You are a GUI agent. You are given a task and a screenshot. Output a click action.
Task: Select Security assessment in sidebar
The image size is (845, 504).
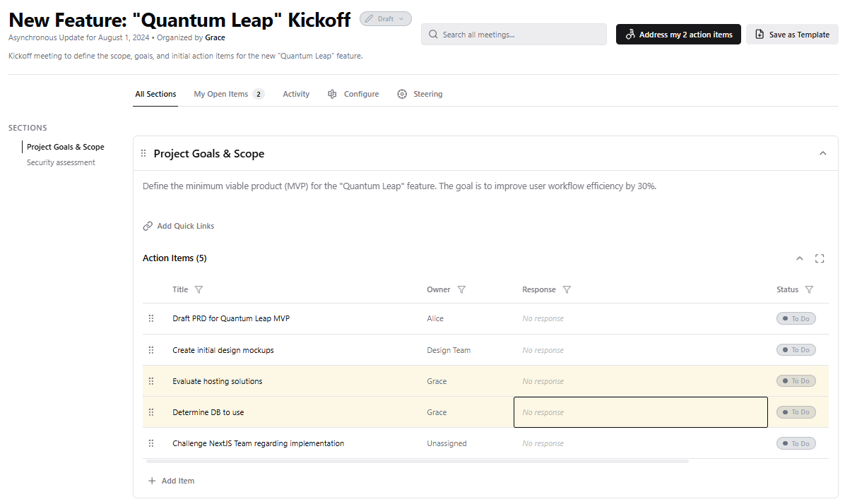(61, 162)
